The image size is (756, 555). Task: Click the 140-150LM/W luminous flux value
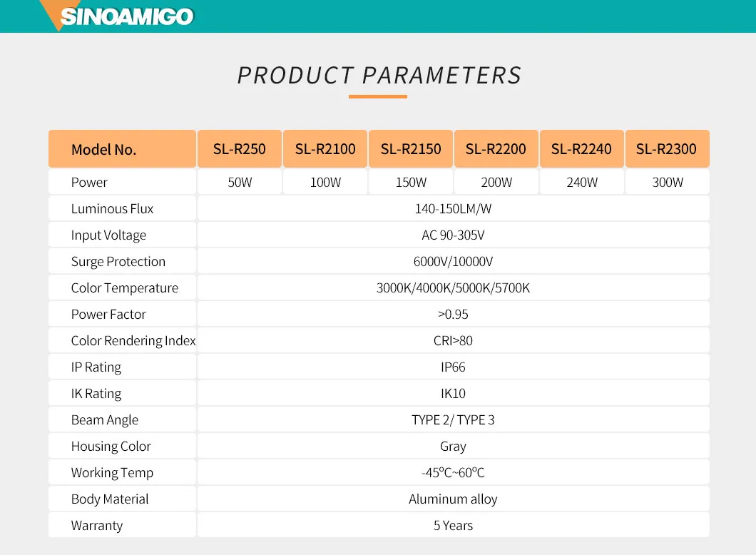click(453, 209)
